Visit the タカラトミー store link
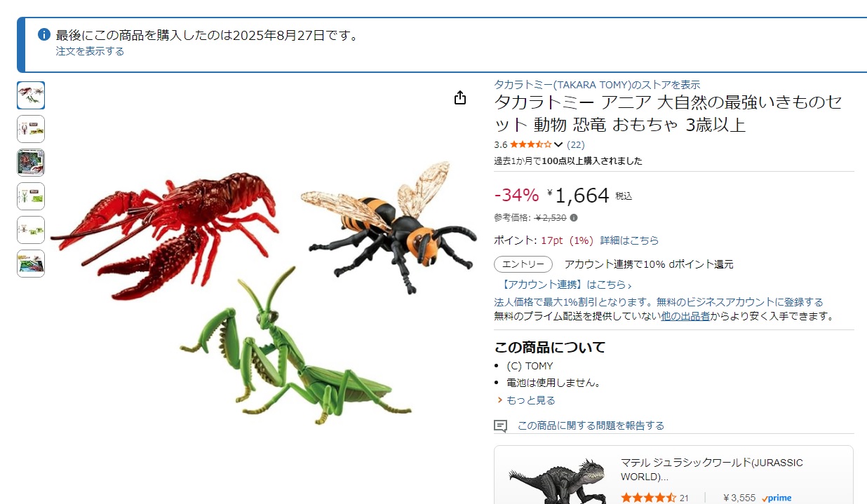 click(597, 84)
